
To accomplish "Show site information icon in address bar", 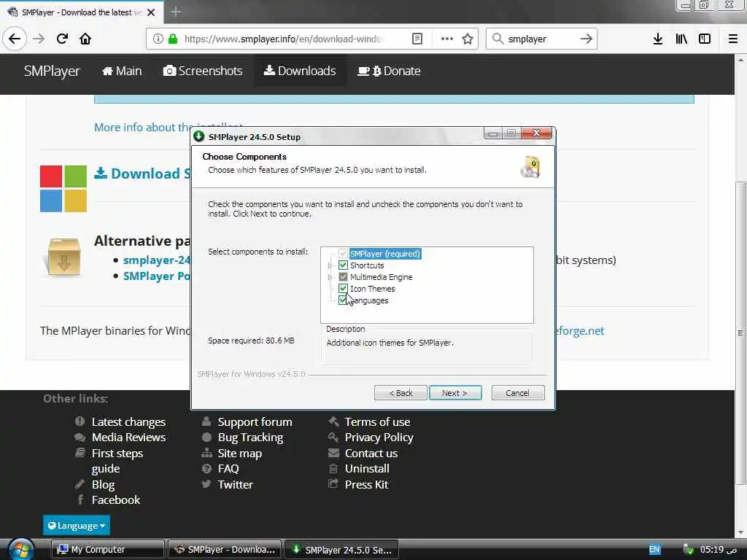I will tap(158, 39).
